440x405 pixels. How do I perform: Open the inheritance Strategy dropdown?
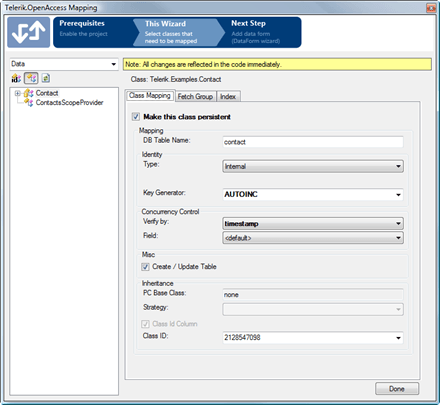[x=313, y=309]
